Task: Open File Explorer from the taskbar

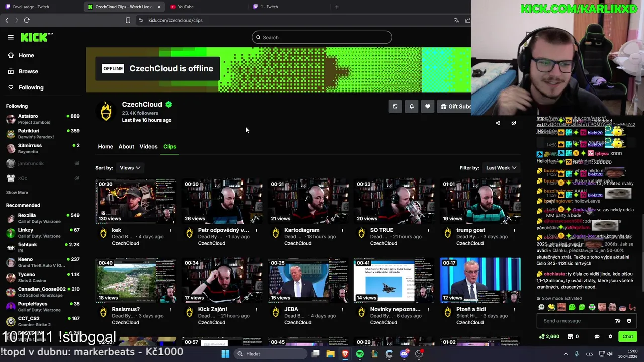Action: coord(330,354)
